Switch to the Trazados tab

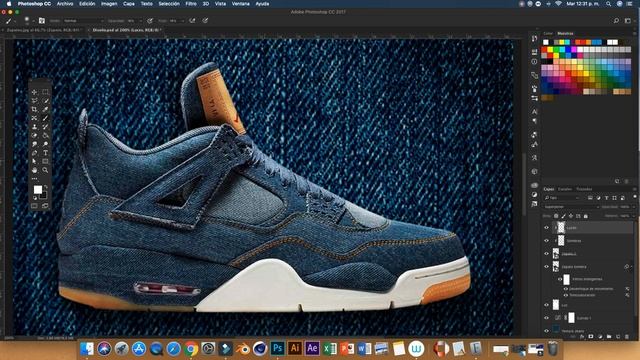584,189
